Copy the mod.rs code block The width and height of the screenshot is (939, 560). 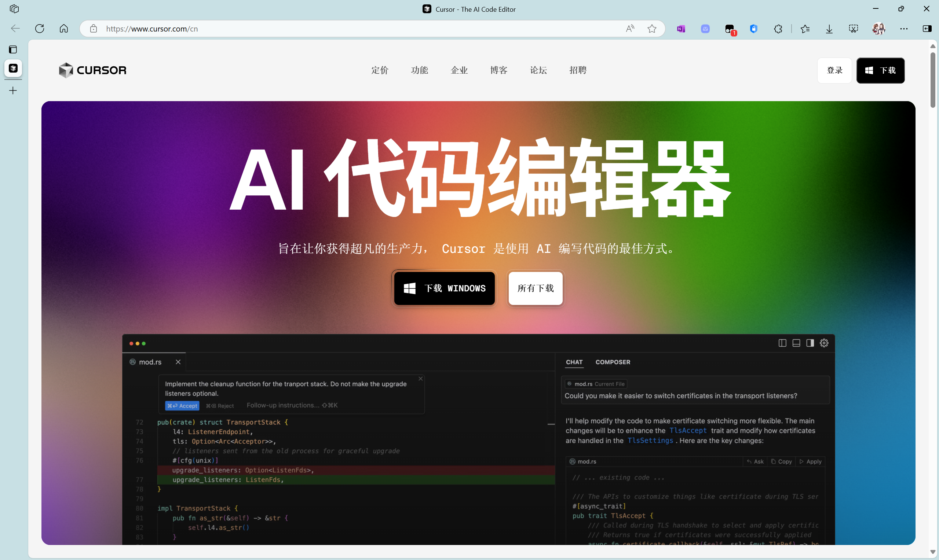coord(781,461)
